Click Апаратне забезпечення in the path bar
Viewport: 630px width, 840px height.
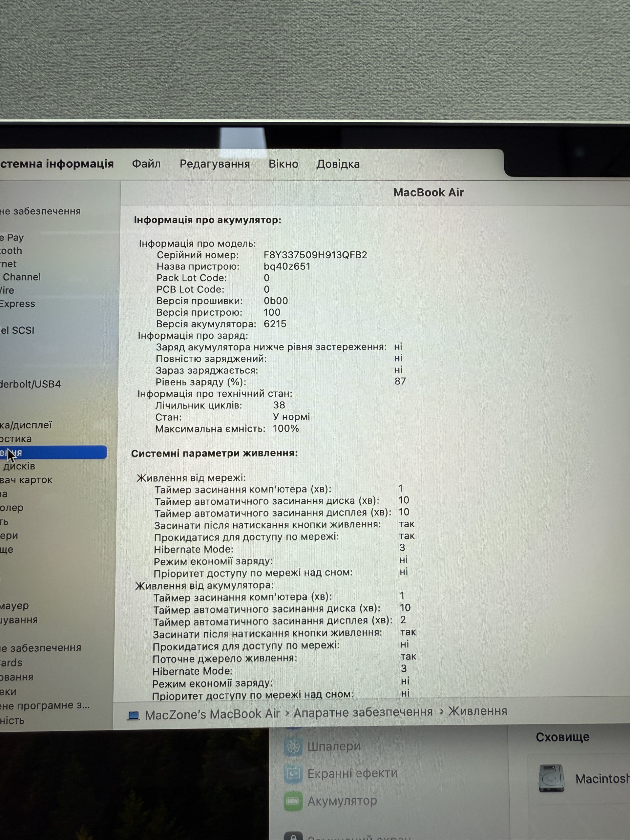363,712
